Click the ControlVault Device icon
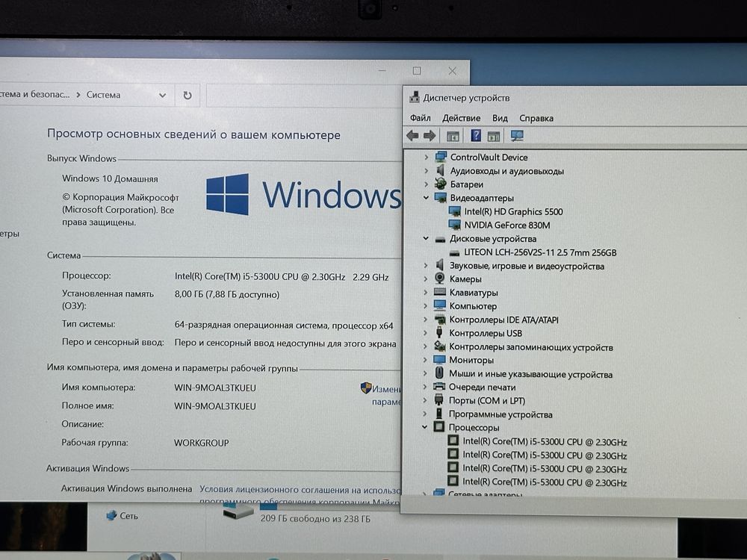Screen dimensions: 747x560 pos(441,157)
